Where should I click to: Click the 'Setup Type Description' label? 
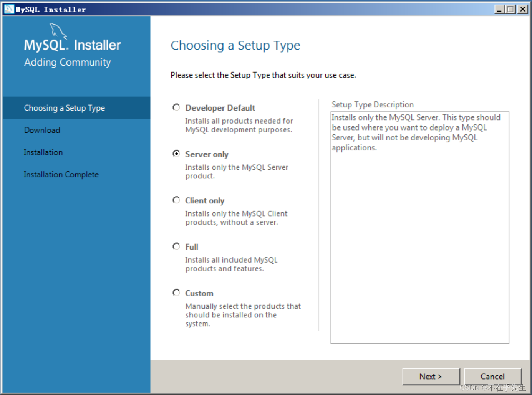click(373, 104)
